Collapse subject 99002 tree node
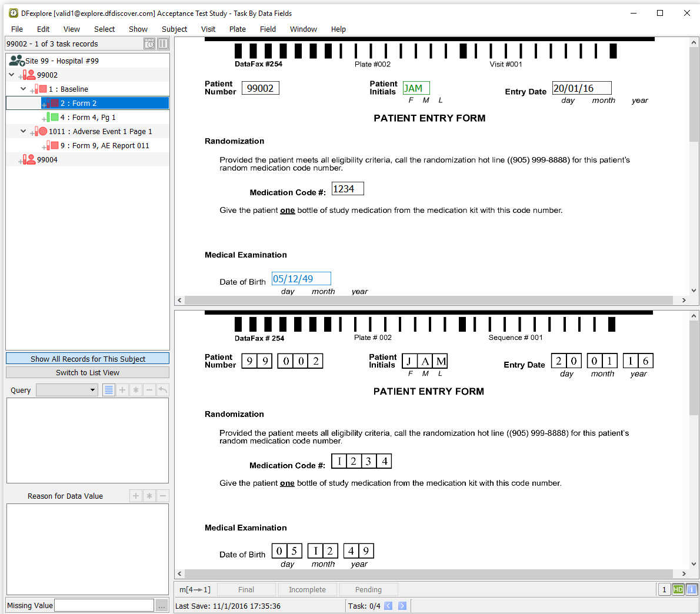This screenshot has height=614, width=700. point(12,75)
